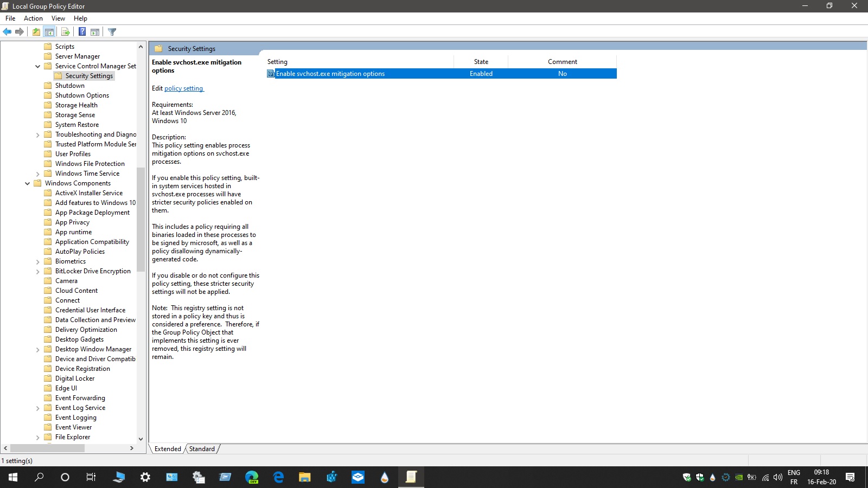This screenshot has height=488, width=868.
Task: Open Wi-Fi network status in system tray
Action: pyautogui.click(x=765, y=477)
